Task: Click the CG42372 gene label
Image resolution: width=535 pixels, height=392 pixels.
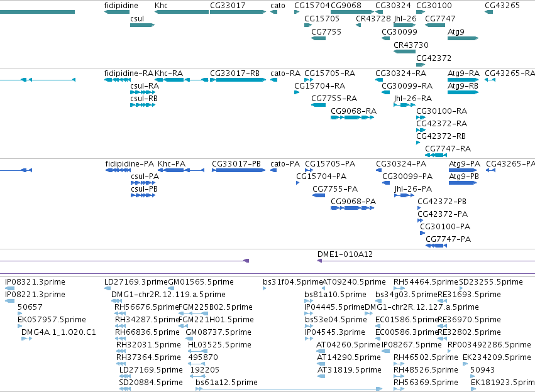Action: coord(434,58)
